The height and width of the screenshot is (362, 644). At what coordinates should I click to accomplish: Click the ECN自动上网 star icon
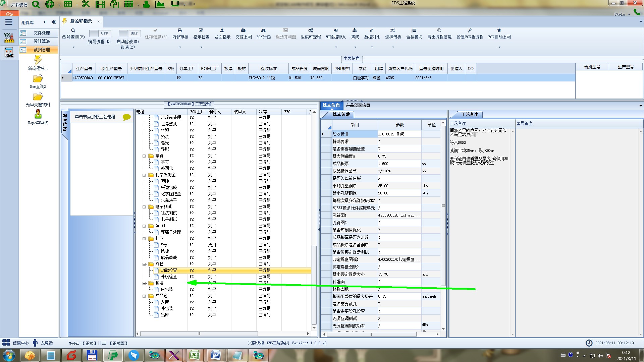[499, 31]
